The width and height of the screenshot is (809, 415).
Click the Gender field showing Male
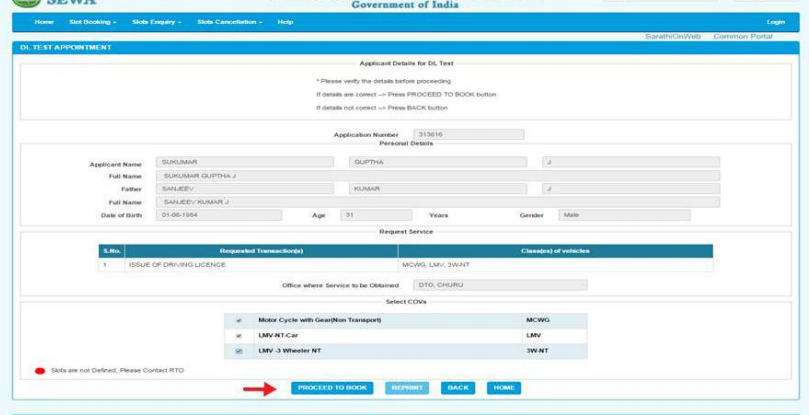[x=624, y=215]
